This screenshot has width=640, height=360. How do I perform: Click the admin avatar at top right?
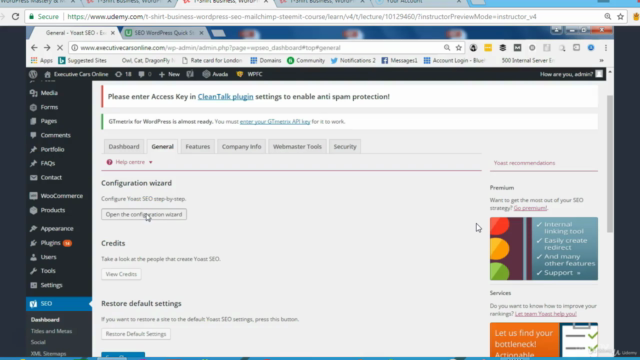pos(599,74)
